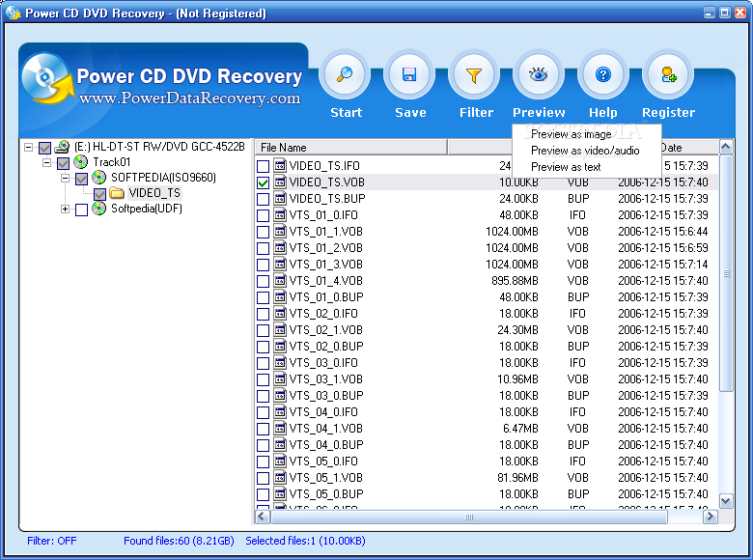Click the file icon of VTS_04_1.VOB

280,429
